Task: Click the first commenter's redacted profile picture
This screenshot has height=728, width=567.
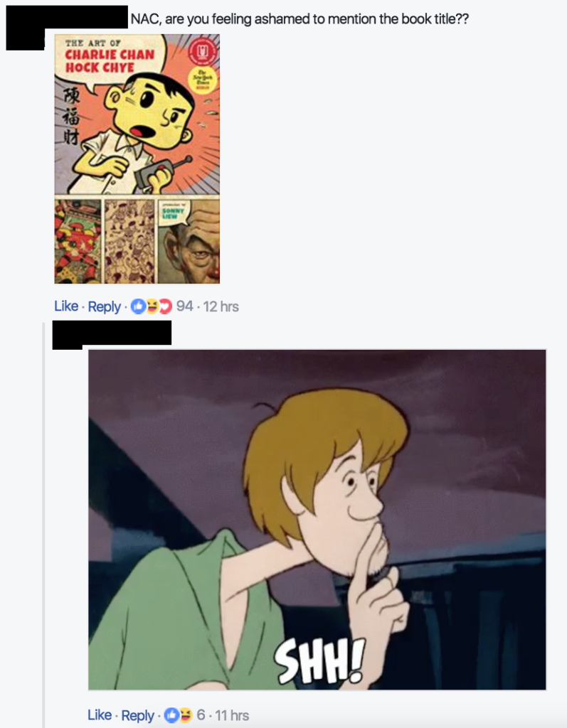Action: pos(25,28)
